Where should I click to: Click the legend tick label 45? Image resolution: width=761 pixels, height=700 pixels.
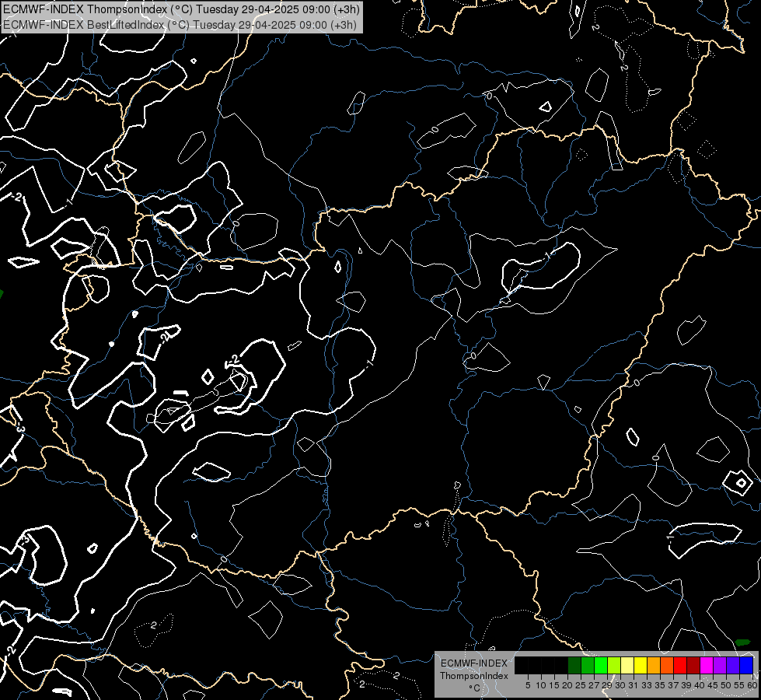tap(713, 685)
